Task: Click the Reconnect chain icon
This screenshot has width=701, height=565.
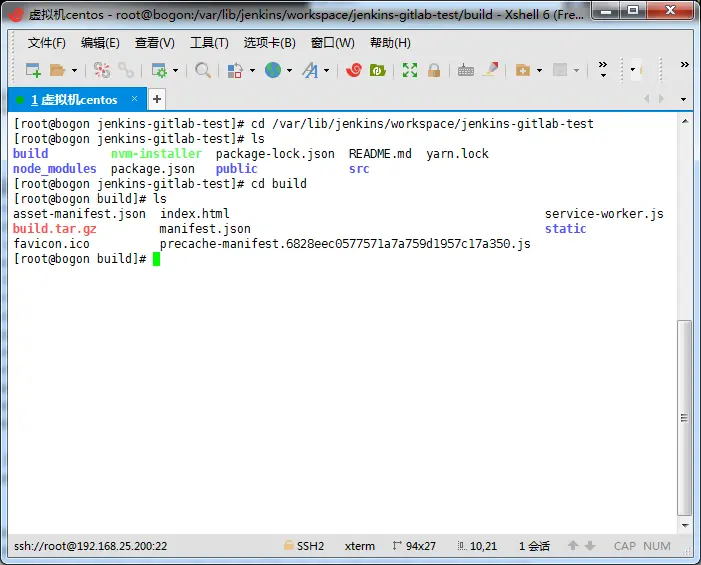Action: (126, 70)
